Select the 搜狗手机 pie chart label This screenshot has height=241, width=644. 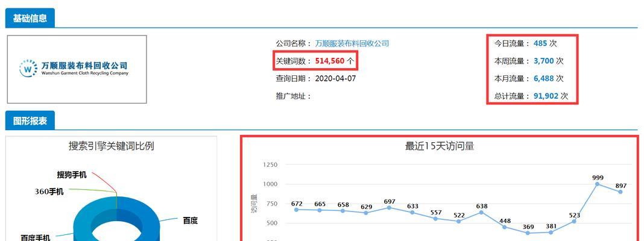point(72,175)
